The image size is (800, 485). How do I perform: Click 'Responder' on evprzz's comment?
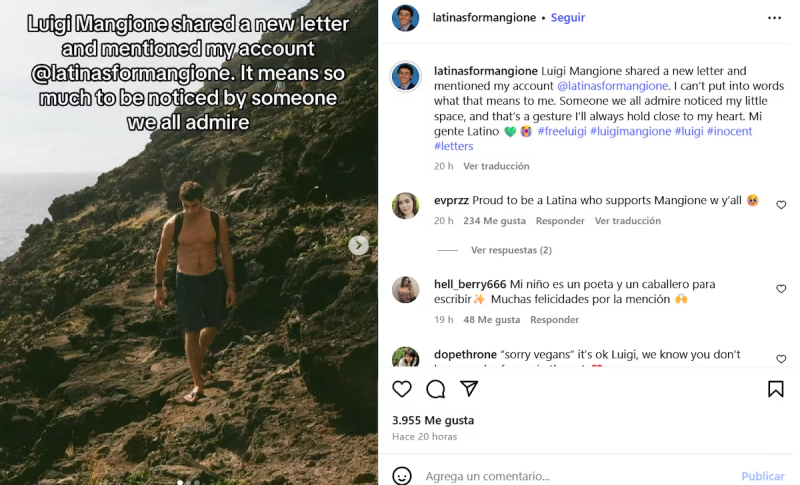coord(560,221)
